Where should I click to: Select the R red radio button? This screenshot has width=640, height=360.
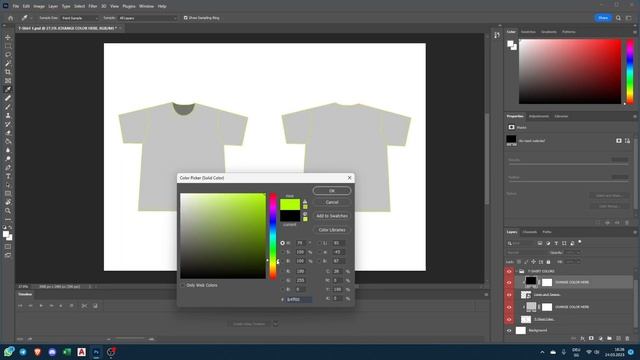282,271
